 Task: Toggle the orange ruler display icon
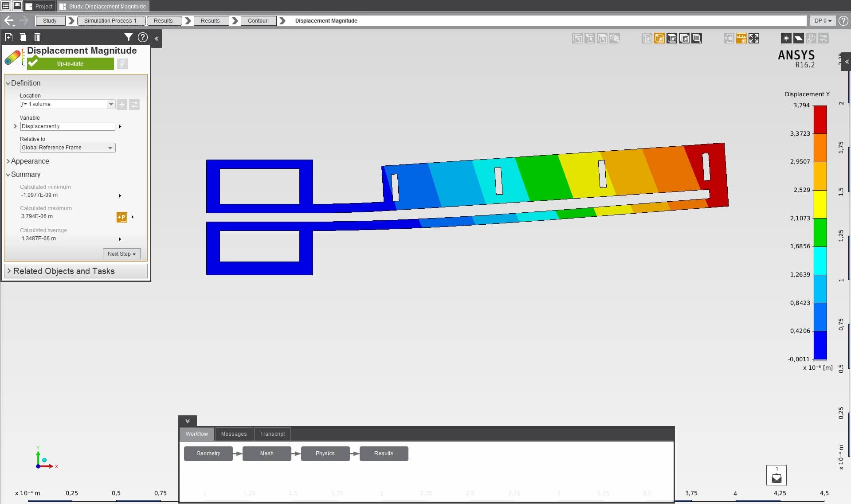741,39
